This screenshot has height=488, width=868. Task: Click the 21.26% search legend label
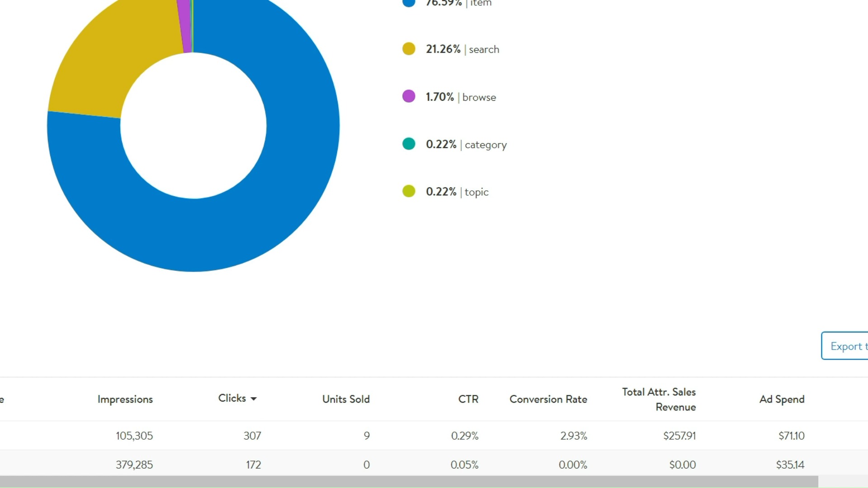pos(462,49)
